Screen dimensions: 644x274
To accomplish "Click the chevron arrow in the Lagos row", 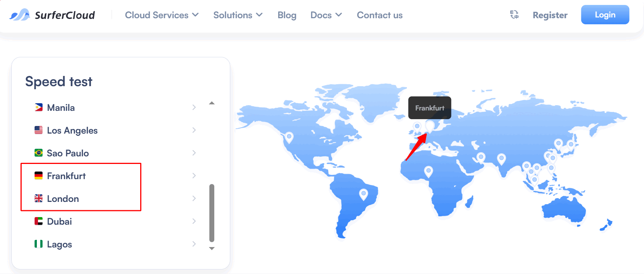I will [194, 244].
